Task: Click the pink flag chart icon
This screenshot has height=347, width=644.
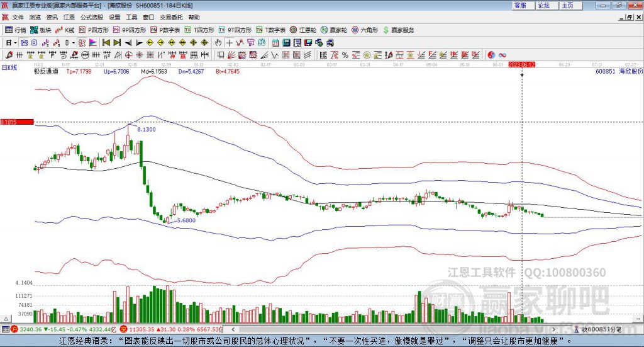Action: click(93, 43)
